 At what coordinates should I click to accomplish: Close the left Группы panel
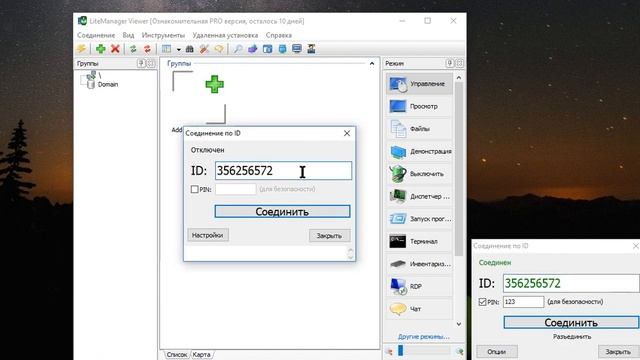pyautogui.click(x=151, y=63)
